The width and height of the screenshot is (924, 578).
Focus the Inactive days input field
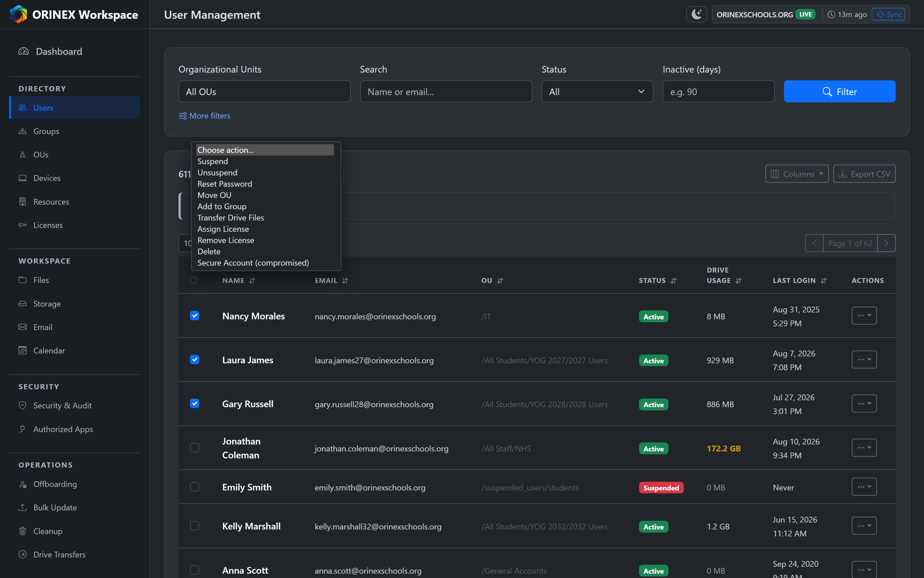click(718, 92)
